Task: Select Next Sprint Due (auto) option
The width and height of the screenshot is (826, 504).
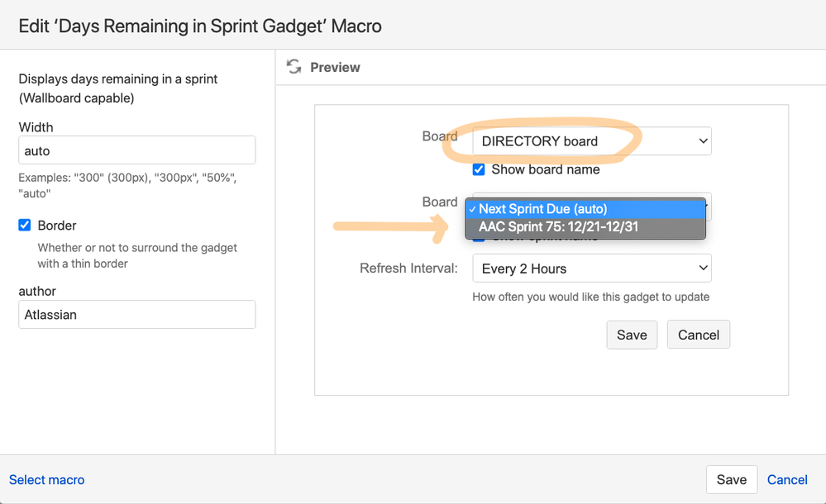Action: pyautogui.click(x=585, y=209)
